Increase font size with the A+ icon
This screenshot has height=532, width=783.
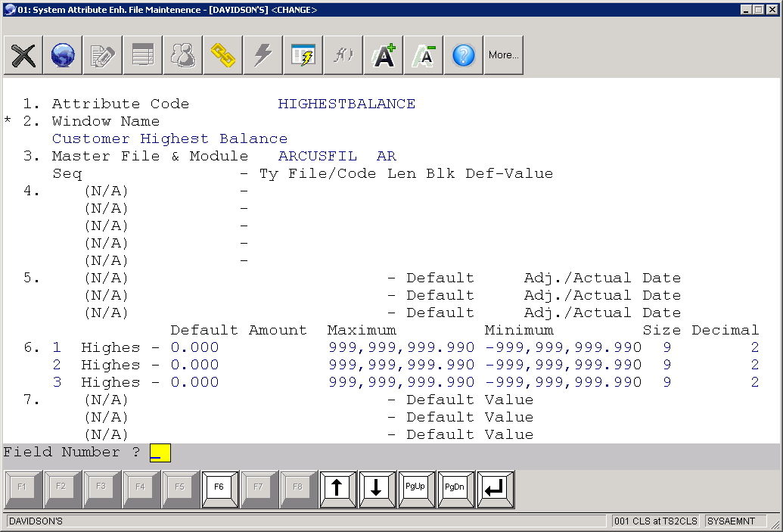point(384,55)
